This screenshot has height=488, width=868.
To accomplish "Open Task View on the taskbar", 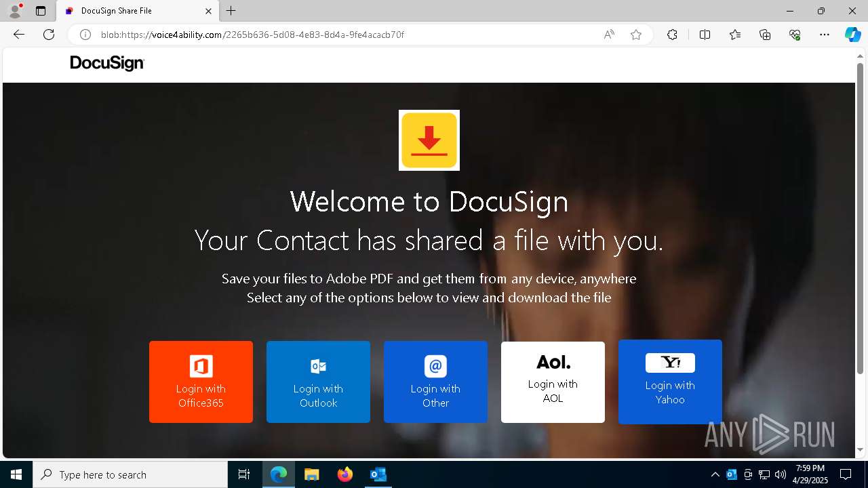I will [244, 474].
